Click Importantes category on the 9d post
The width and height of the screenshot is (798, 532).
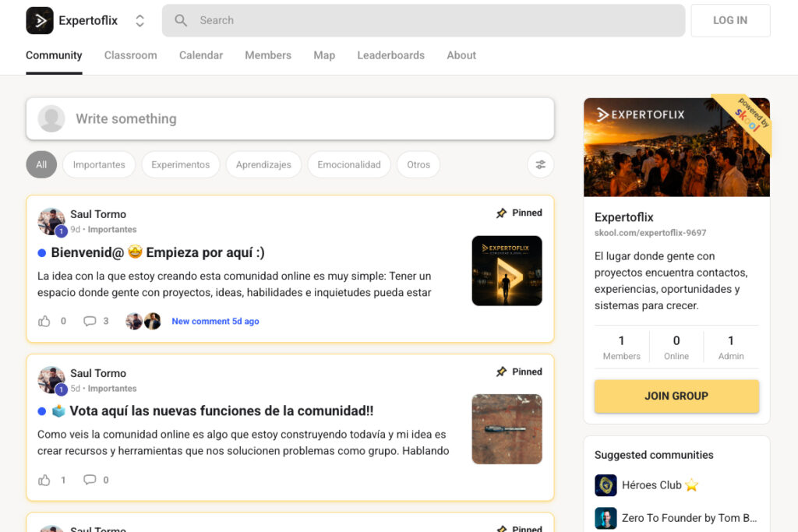[x=112, y=229]
